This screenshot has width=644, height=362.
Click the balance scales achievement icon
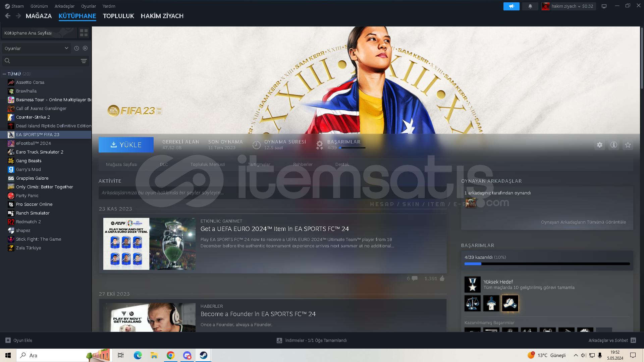click(473, 303)
